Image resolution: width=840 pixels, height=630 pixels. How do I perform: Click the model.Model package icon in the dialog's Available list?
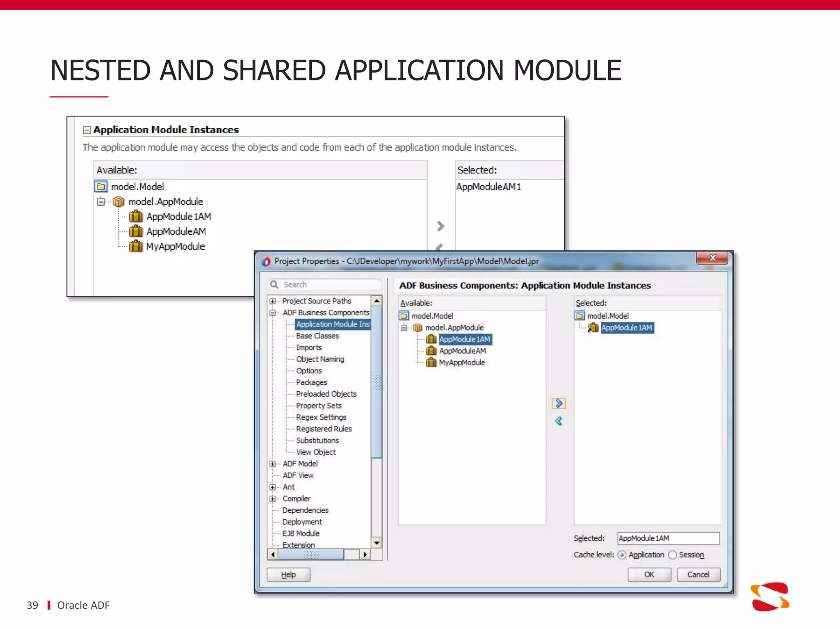(x=404, y=316)
